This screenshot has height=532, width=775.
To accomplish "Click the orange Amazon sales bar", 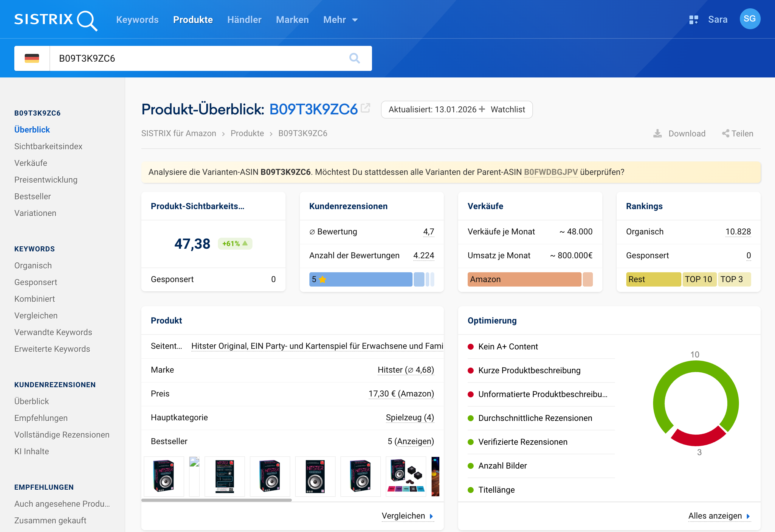I will pyautogui.click(x=524, y=279).
